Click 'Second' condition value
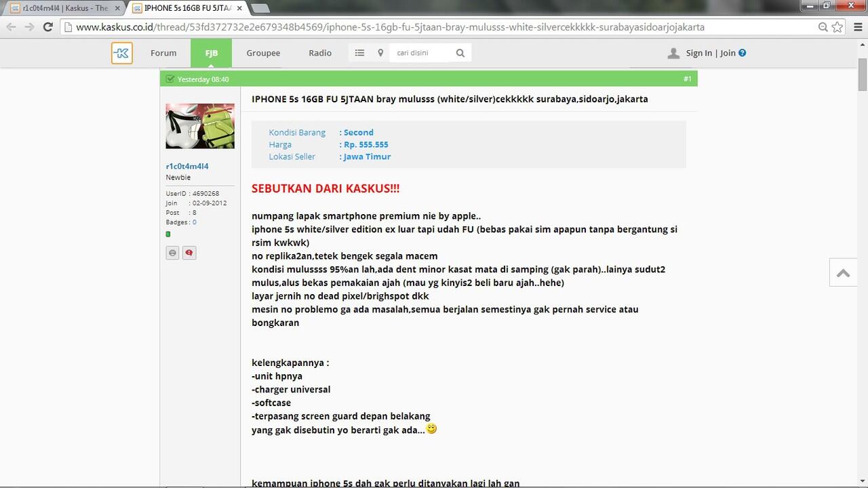868x488 pixels. (359, 132)
